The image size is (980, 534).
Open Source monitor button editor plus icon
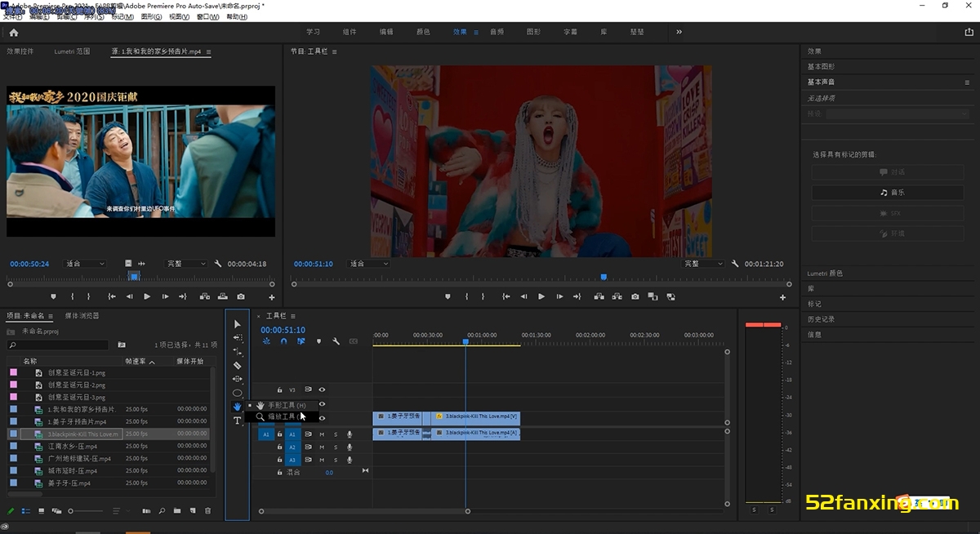pos(272,297)
